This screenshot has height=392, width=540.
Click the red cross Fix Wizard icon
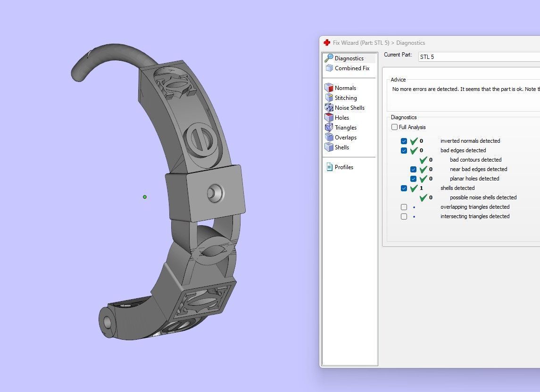327,43
